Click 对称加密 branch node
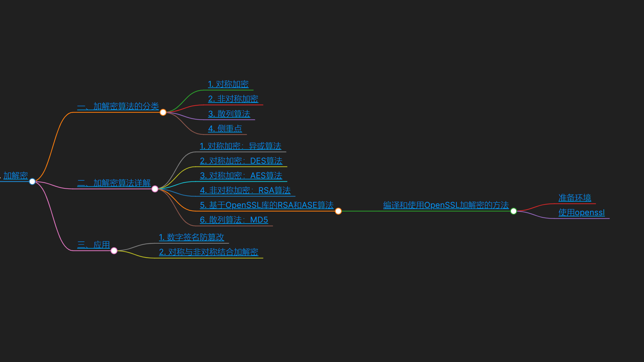The image size is (644, 362). point(228,83)
